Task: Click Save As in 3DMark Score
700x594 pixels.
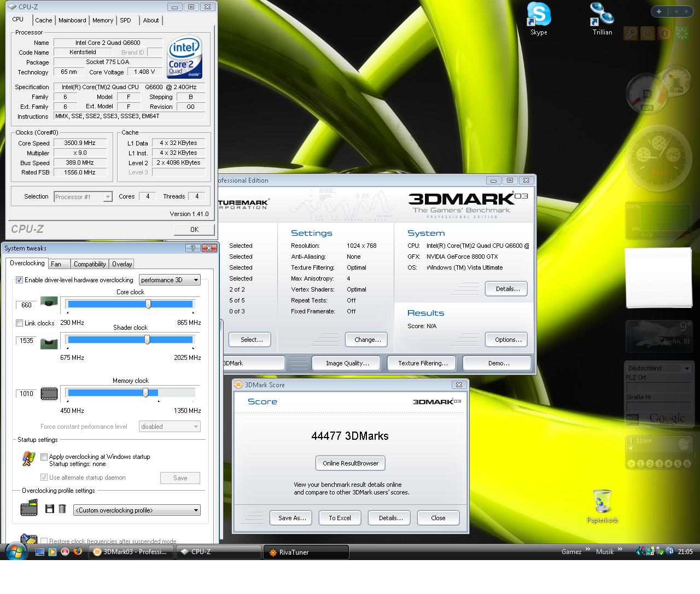Action: (292, 518)
